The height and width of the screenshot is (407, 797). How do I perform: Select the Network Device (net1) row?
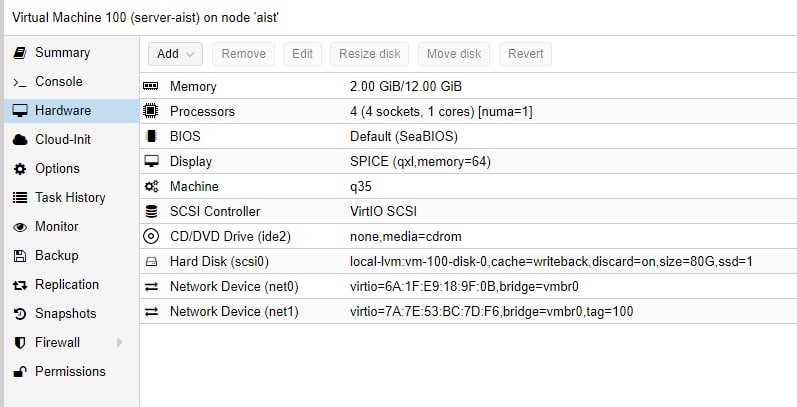[468, 311]
